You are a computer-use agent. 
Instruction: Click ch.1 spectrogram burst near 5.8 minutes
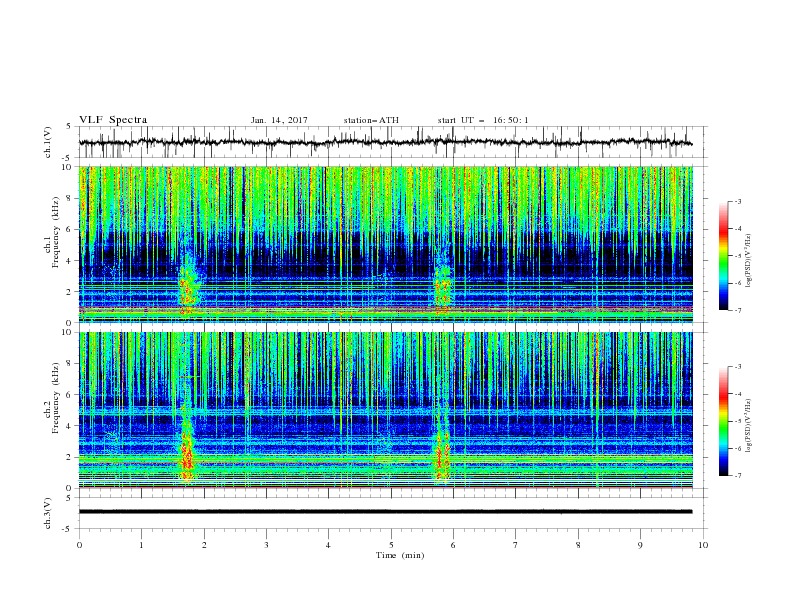pyautogui.click(x=442, y=288)
